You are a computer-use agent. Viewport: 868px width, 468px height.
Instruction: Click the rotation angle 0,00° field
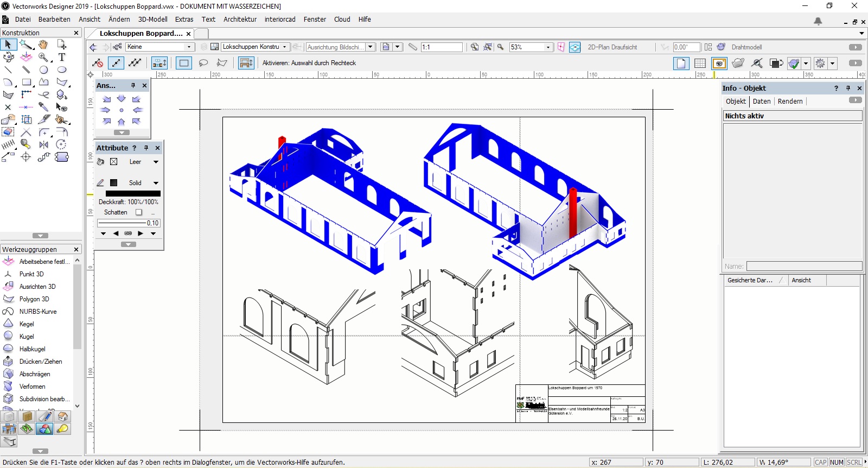click(686, 47)
